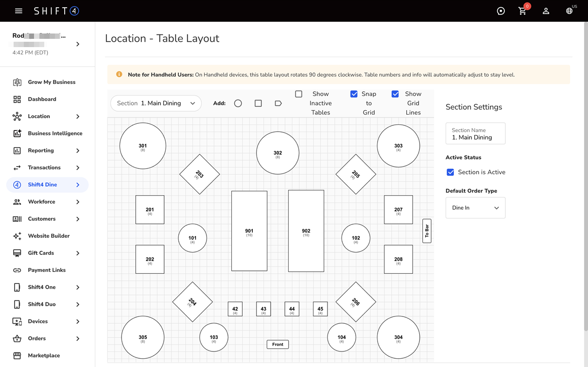Click the Shift4 One device icon
The image size is (588, 367).
(17, 287)
